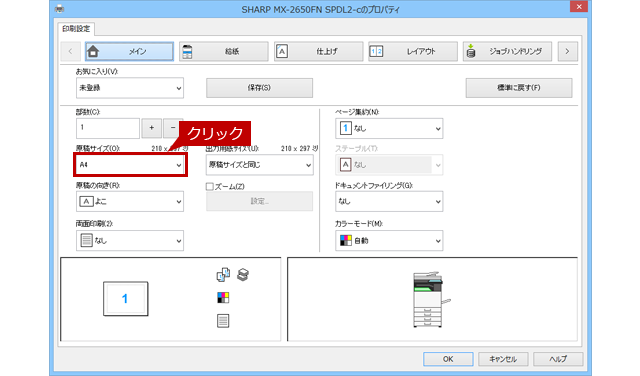Click the color mode icon in preview
The height and width of the screenshot is (376, 640).
[x=223, y=298]
